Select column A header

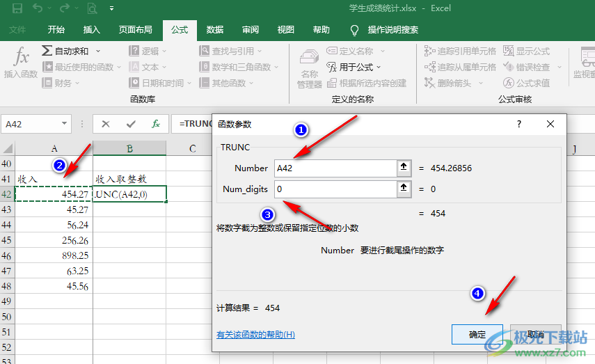(54, 148)
